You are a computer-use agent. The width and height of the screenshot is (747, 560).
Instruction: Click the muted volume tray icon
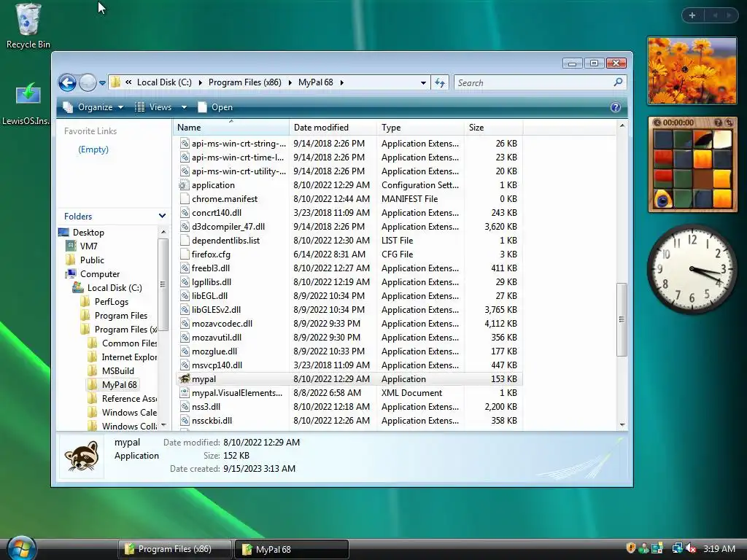pos(691,548)
